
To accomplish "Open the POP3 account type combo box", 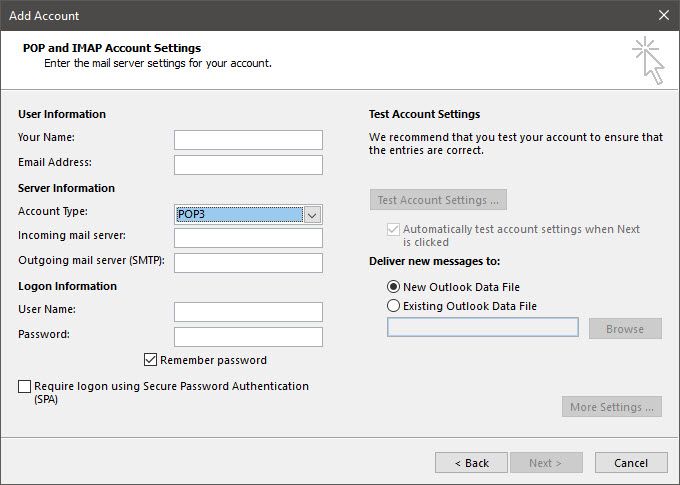I will pyautogui.click(x=239, y=214).
